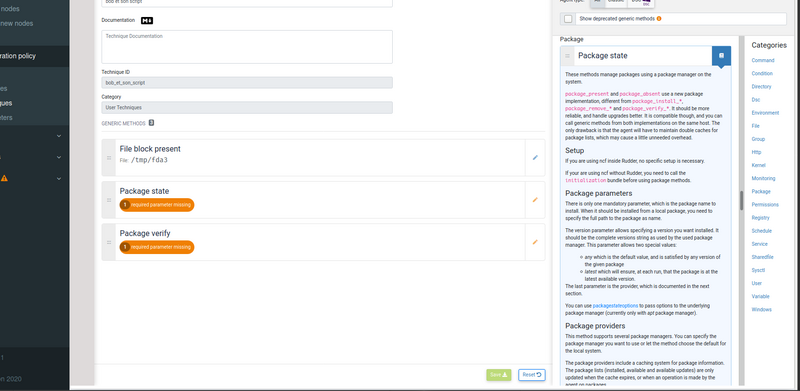Jump to Condition category
The image size is (800, 391).
point(762,74)
